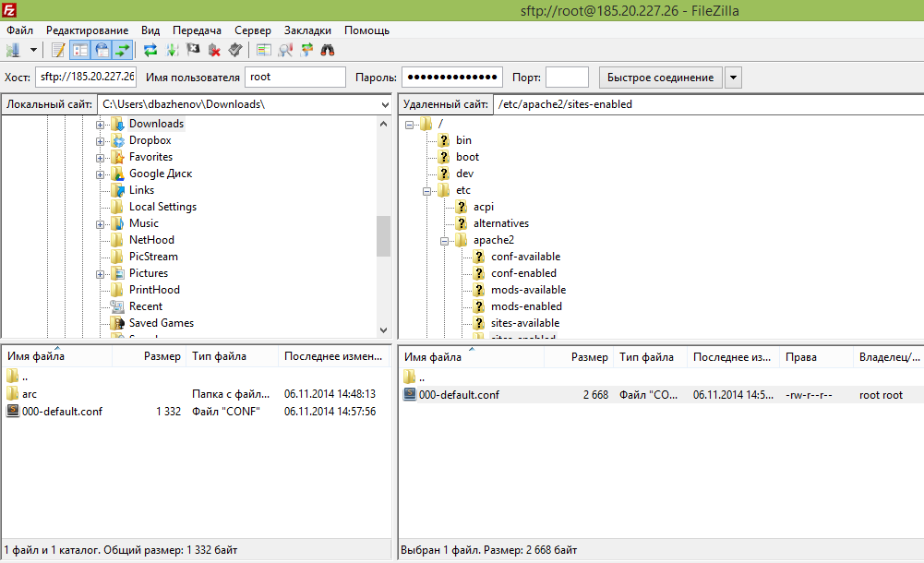This screenshot has width=924, height=563.
Task: Open the directory listing filters icon
Action: [264, 50]
